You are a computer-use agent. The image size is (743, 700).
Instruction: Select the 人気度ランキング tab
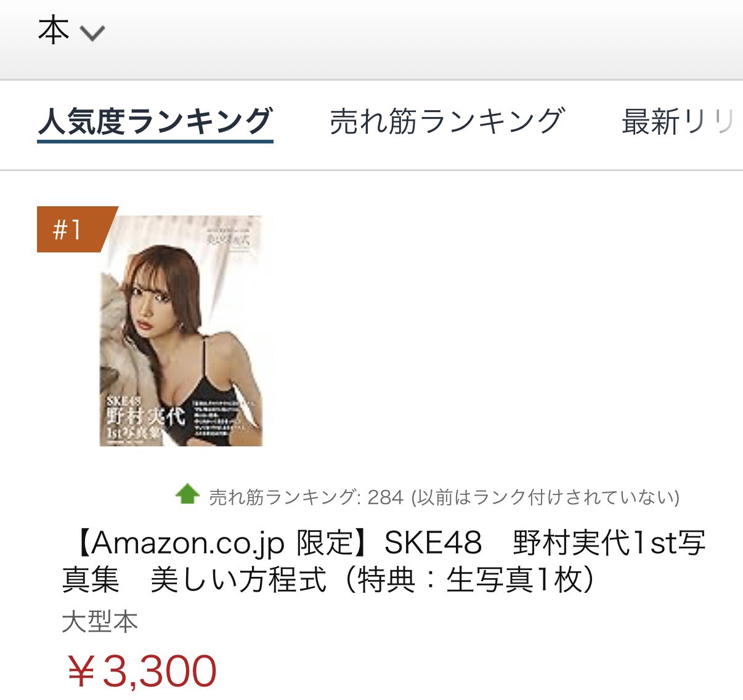(x=155, y=121)
